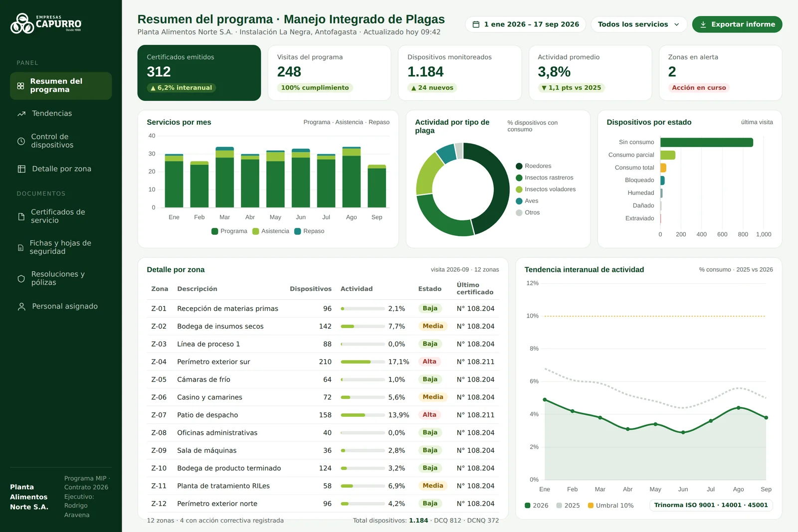This screenshot has height=532, width=798.
Task: Toggle the Repaso legend swatch
Action: [x=298, y=231]
